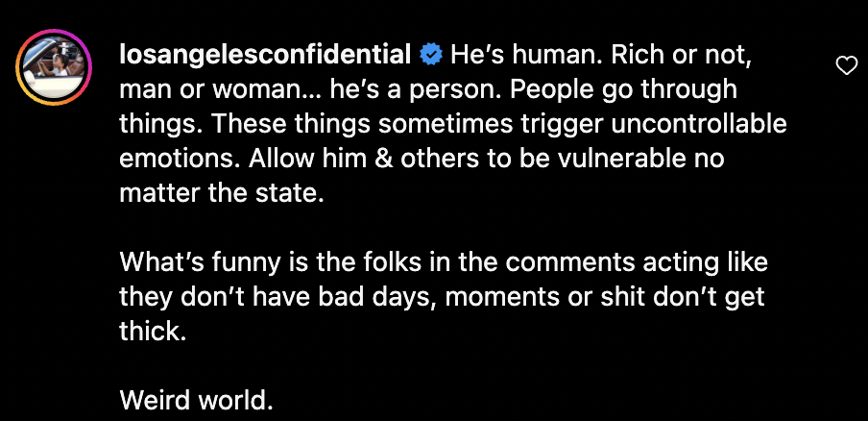The height and width of the screenshot is (421, 868).
Task: View story via the gradient avatar ring
Action: tap(54, 67)
